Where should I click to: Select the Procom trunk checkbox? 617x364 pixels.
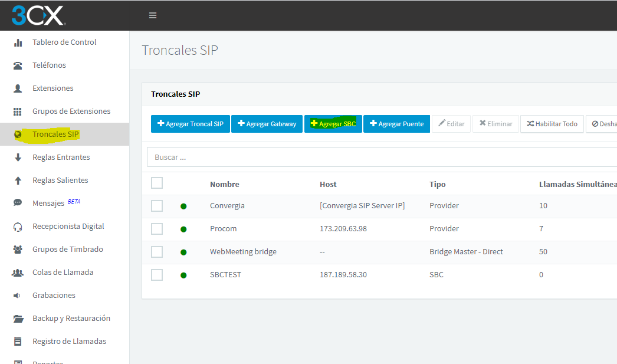pyautogui.click(x=157, y=229)
